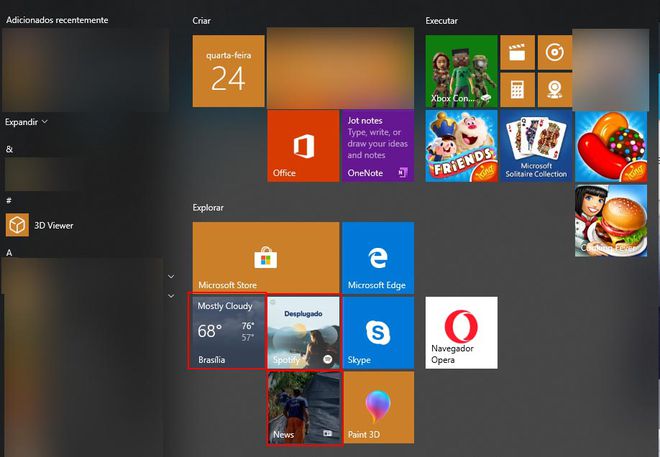Viewport: 660px width, 457px height.
Task: Open the Groove Music disc tile
Action: pos(555,53)
